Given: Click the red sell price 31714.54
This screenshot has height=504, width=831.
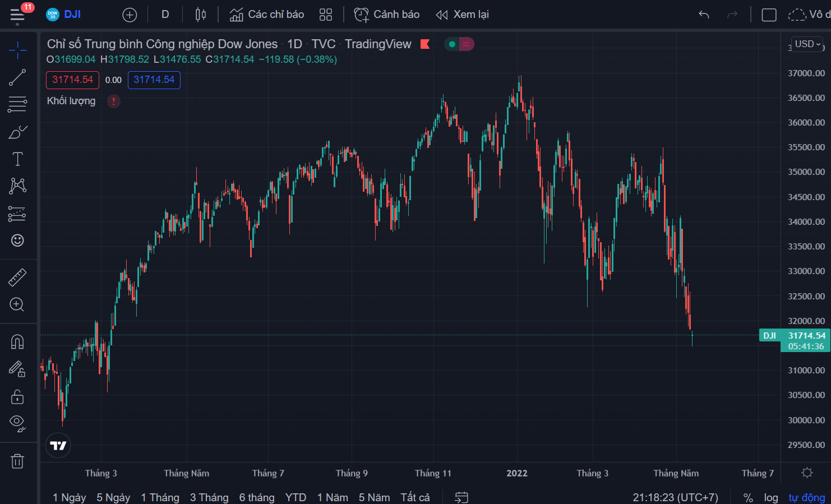Looking at the screenshot, I should point(72,80).
